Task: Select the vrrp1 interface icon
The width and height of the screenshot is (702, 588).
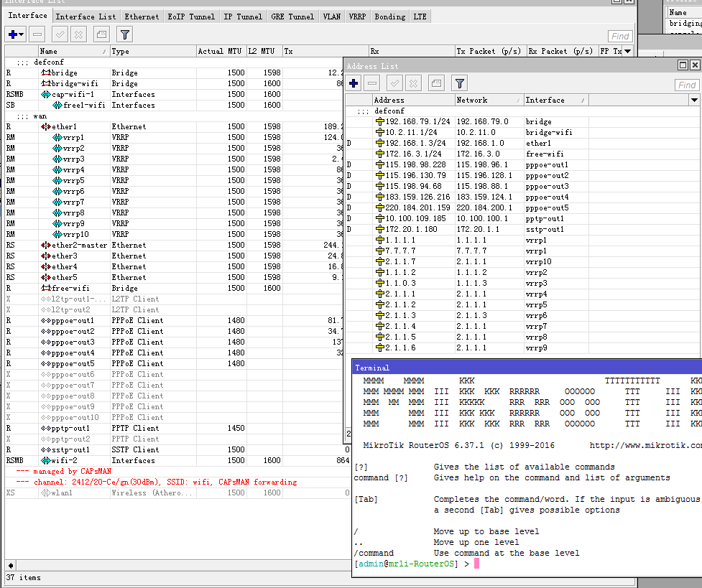Action: coord(57,137)
